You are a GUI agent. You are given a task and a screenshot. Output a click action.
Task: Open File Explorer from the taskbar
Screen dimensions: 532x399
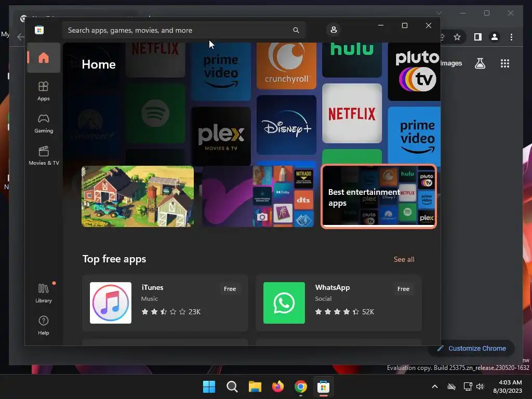click(255, 387)
